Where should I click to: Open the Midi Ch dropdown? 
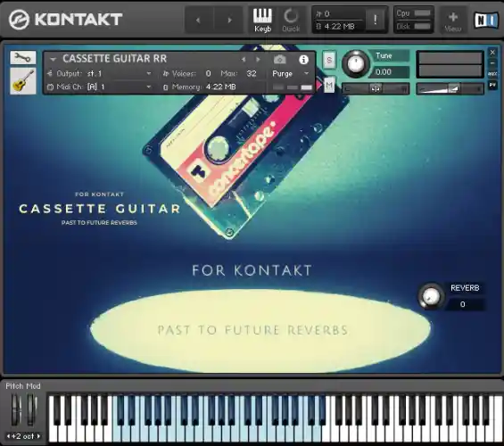coord(100,87)
